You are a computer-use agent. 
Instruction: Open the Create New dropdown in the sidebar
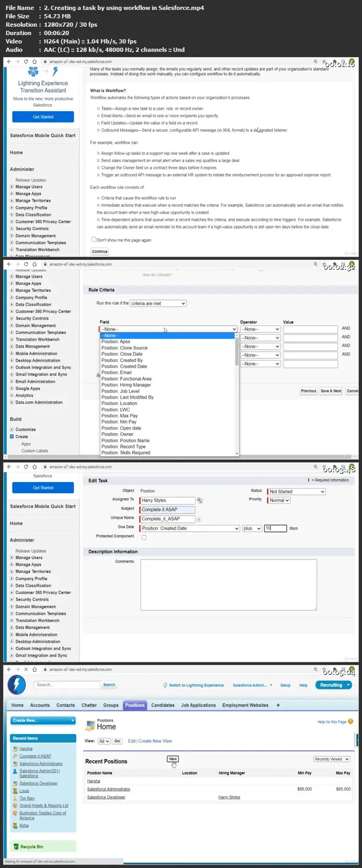[x=43, y=721]
